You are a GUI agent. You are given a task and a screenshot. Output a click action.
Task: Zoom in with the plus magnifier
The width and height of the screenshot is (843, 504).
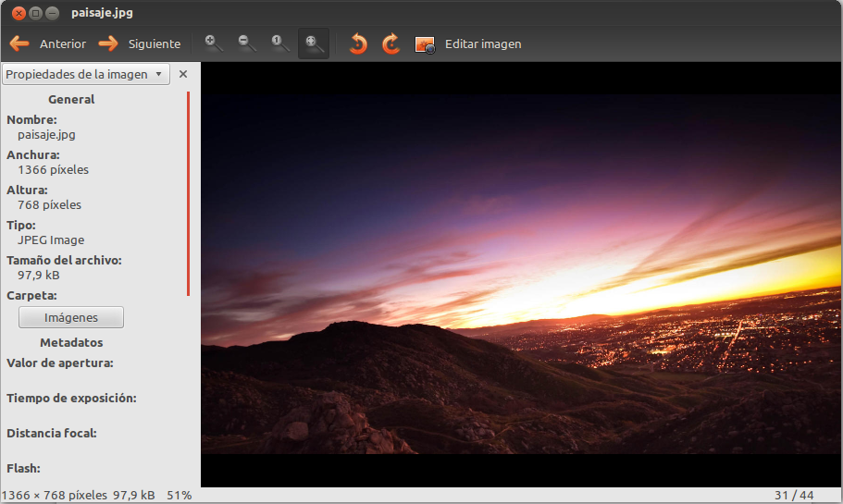pyautogui.click(x=214, y=43)
